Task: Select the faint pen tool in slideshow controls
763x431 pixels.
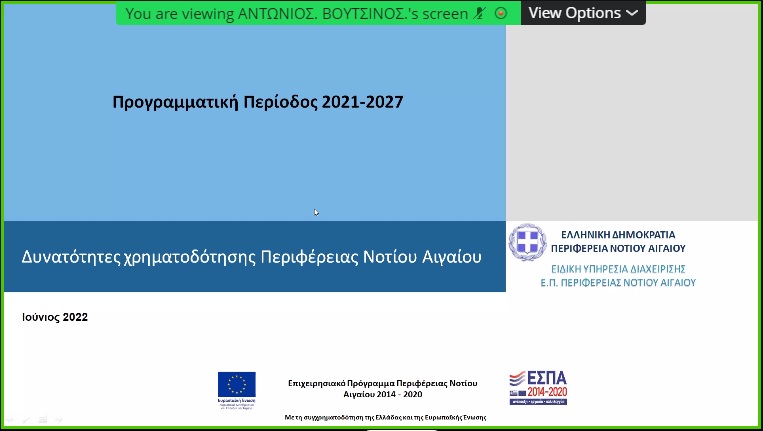Action: coord(26,419)
